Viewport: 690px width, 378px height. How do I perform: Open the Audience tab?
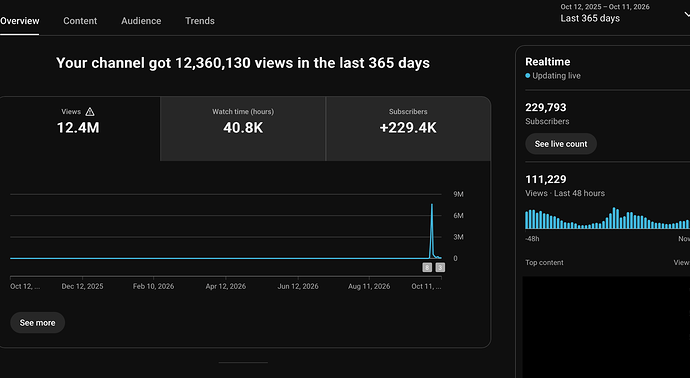coord(141,21)
